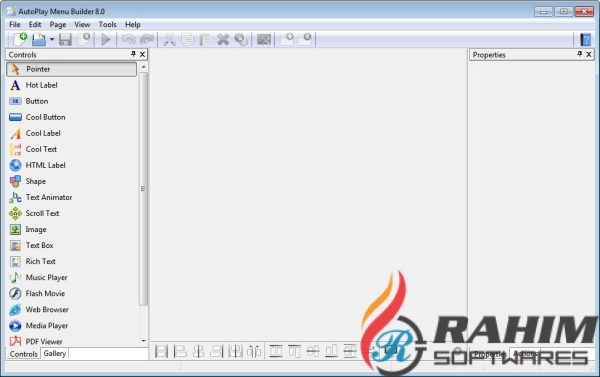The height and width of the screenshot is (377, 600).
Task: Select the Rich Text control
Action: 71,261
